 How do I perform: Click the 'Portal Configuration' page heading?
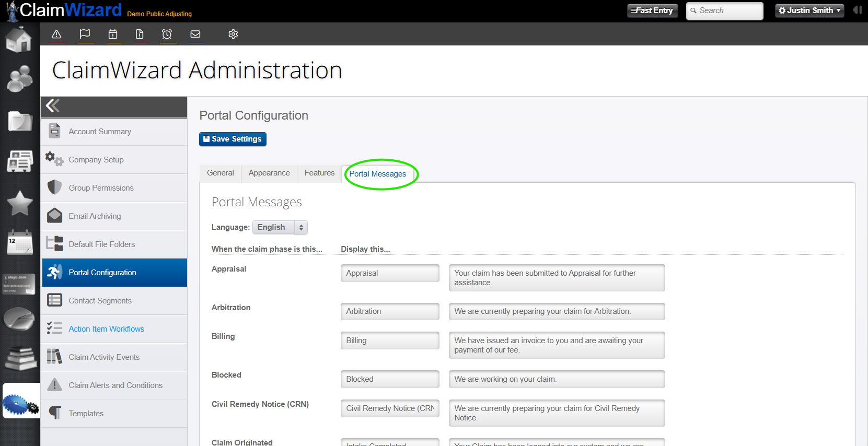click(254, 115)
